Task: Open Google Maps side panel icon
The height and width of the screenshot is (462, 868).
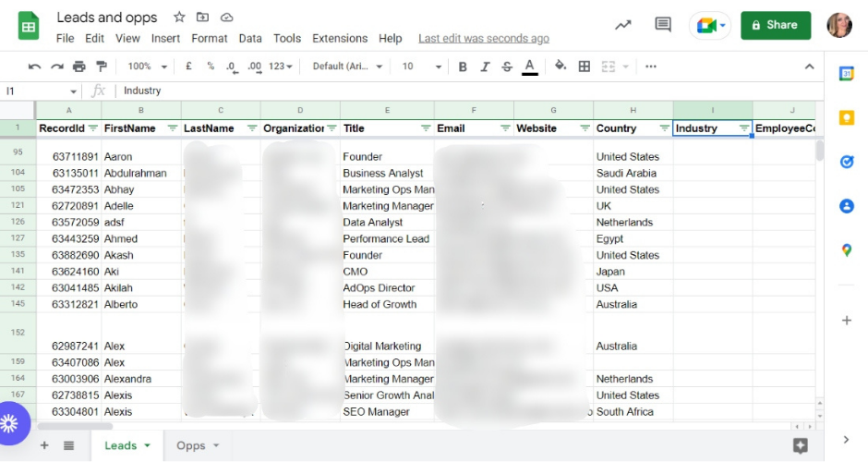Action: tap(847, 250)
